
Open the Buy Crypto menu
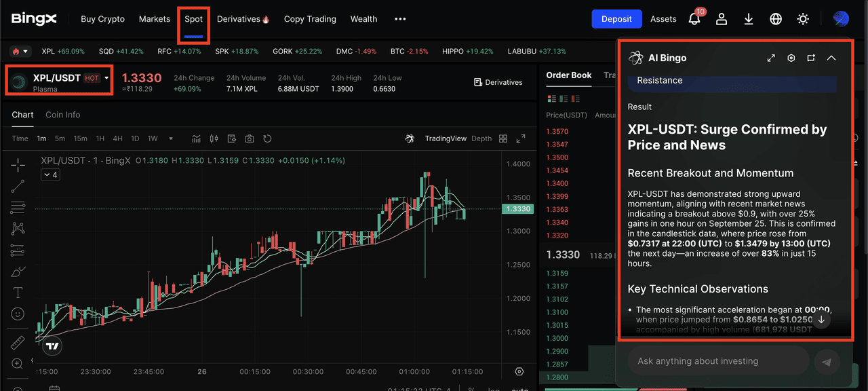click(x=102, y=19)
